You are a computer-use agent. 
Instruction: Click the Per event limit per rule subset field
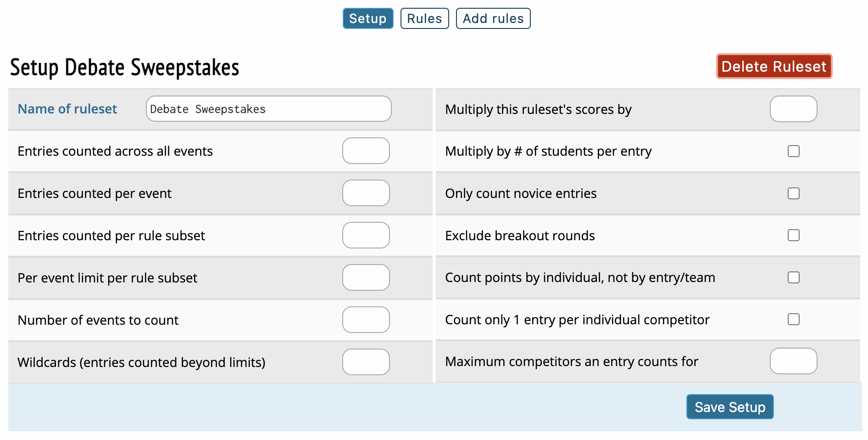[x=366, y=277]
